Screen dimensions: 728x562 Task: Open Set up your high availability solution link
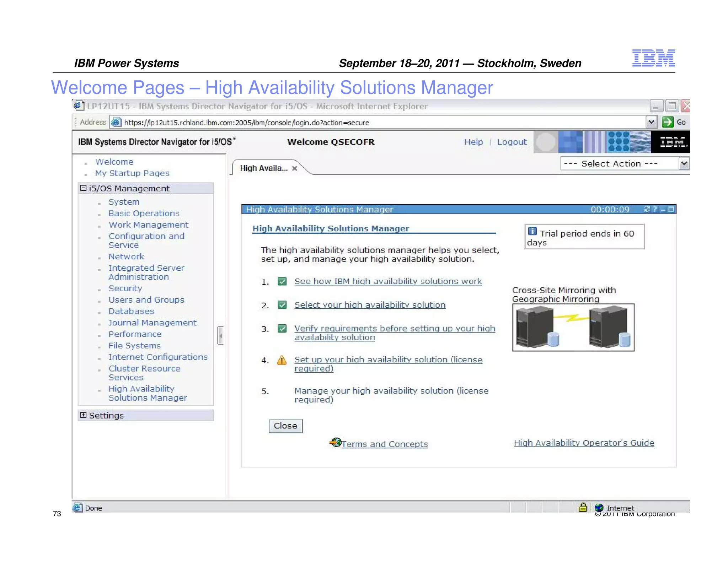[x=388, y=364]
